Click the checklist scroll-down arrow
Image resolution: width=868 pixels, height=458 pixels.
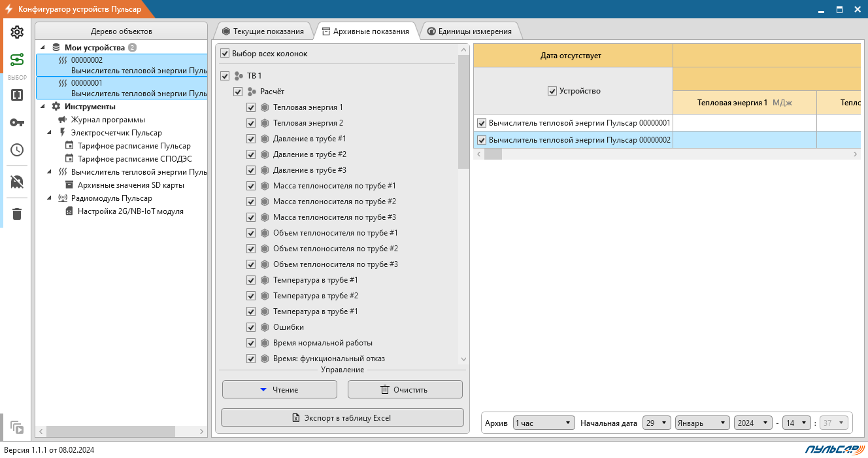pos(464,360)
